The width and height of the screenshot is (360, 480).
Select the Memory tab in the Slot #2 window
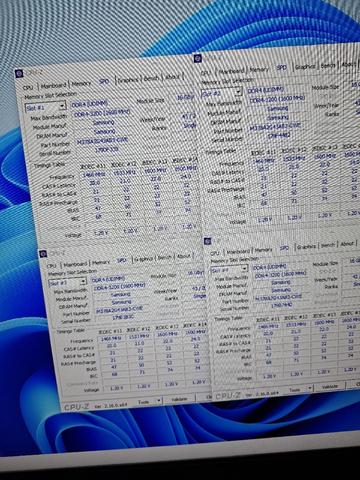click(x=259, y=69)
